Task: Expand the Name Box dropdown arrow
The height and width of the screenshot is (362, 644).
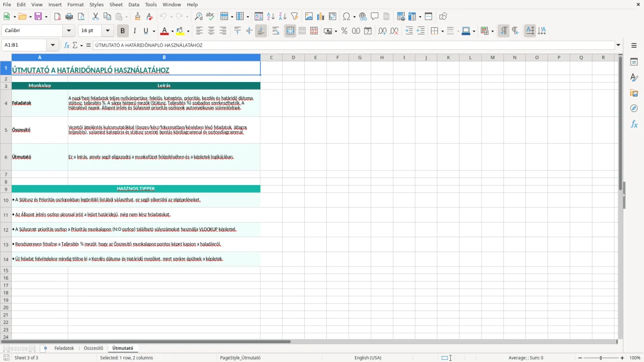Action: pos(53,45)
